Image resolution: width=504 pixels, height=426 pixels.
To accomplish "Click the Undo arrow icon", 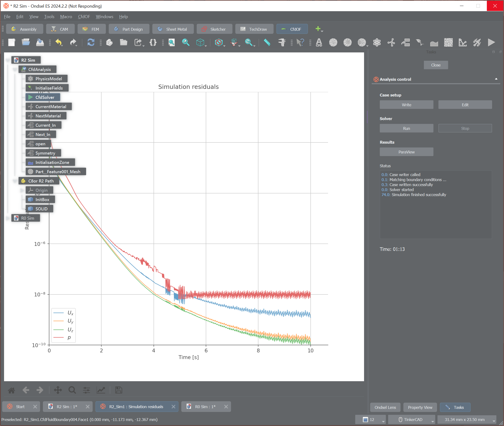I will [x=58, y=42].
